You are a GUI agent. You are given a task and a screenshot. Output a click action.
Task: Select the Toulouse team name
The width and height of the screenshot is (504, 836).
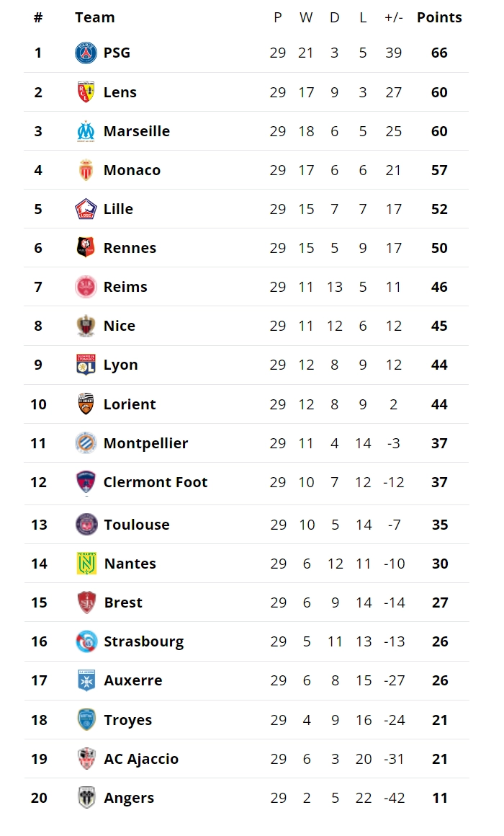click(137, 525)
